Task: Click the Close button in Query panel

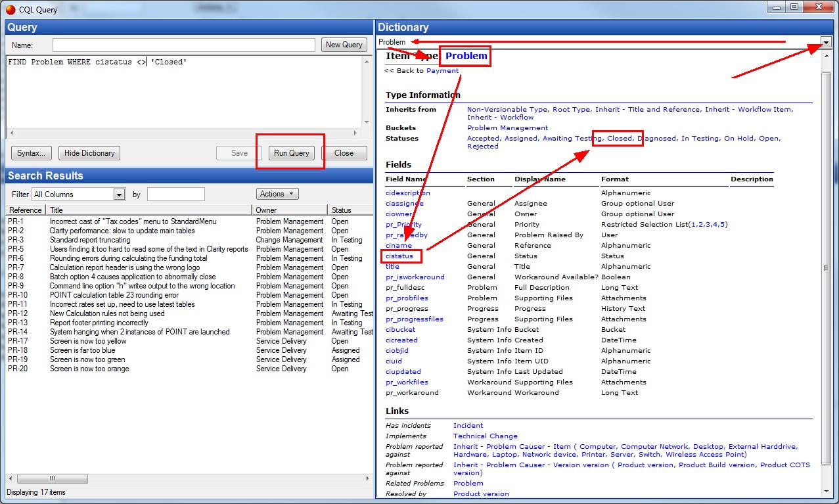Action: coord(344,153)
